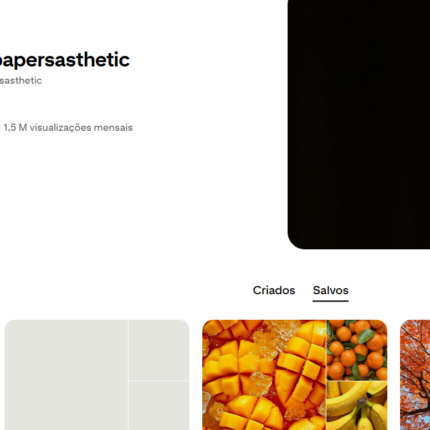The height and width of the screenshot is (430, 430).
Task: Open the mango fruit board cover image
Action: click(x=264, y=375)
